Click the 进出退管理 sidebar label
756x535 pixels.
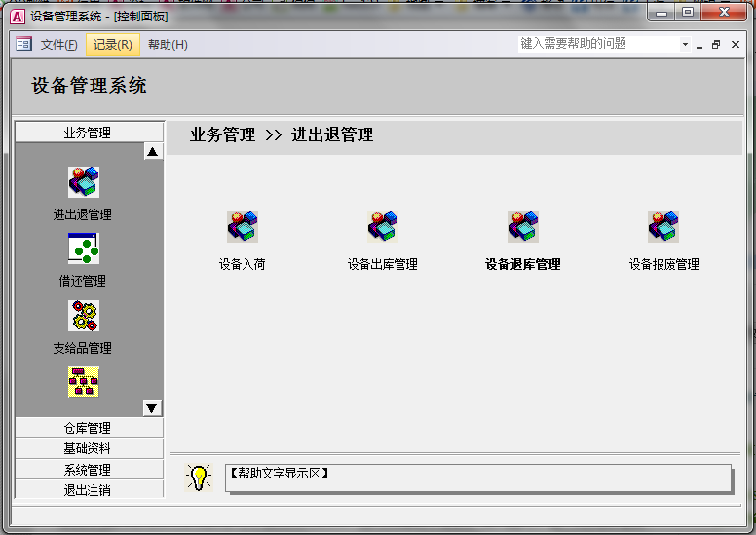tap(83, 214)
